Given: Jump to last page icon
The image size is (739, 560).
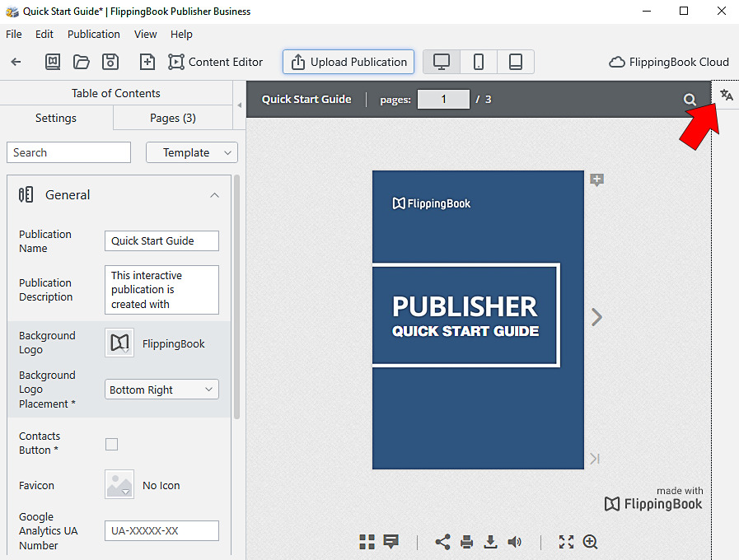Looking at the screenshot, I should (x=595, y=458).
